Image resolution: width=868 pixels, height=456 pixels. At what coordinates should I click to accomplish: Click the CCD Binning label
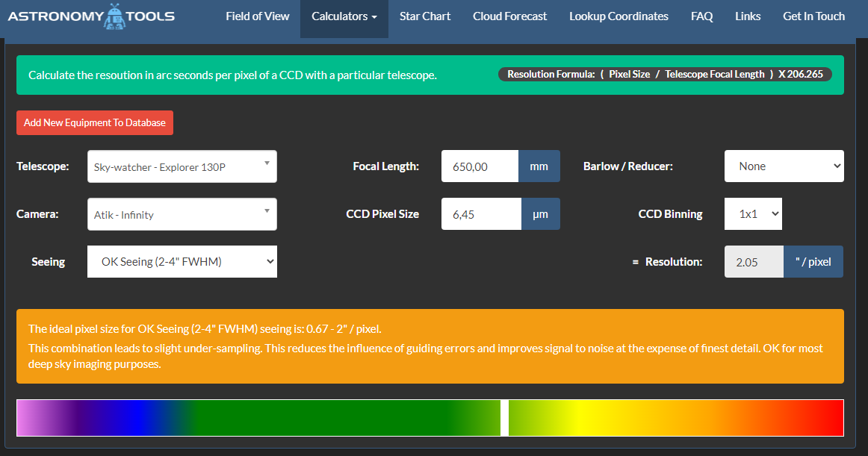pyautogui.click(x=670, y=213)
